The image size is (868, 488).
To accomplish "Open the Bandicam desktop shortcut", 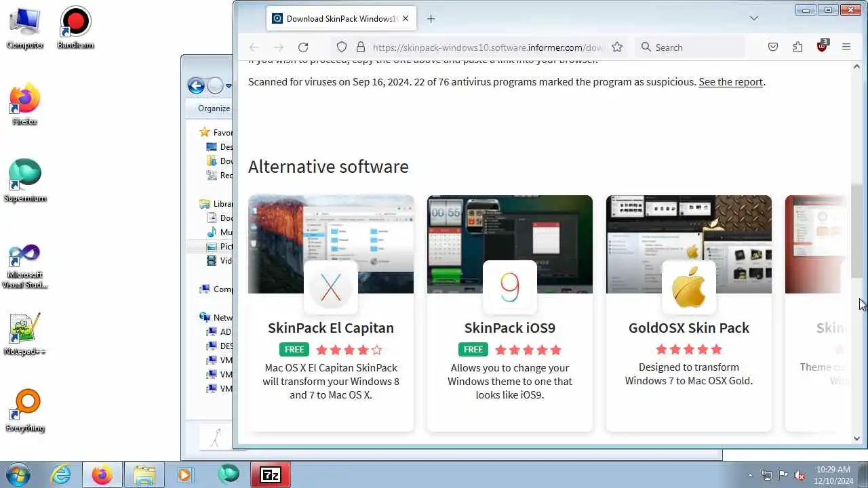I will point(75,28).
